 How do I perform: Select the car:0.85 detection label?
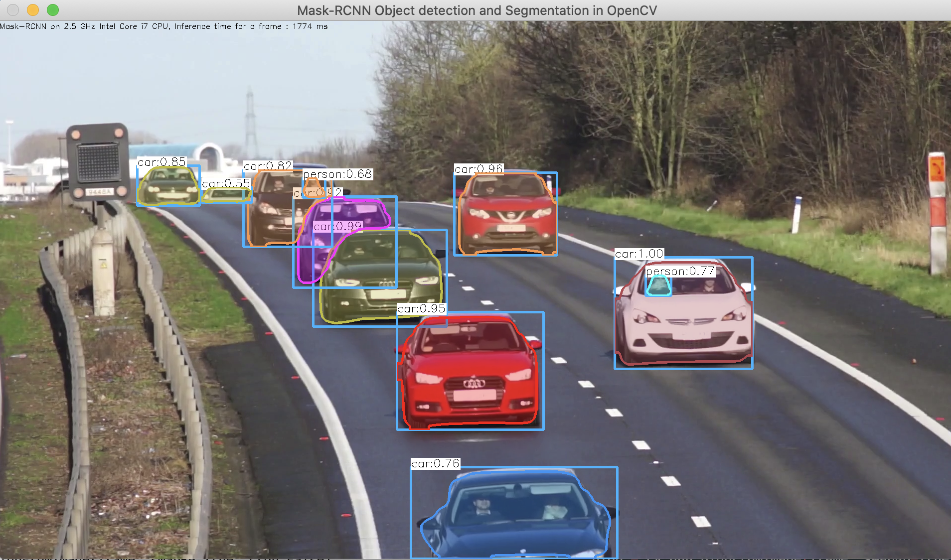point(161,162)
